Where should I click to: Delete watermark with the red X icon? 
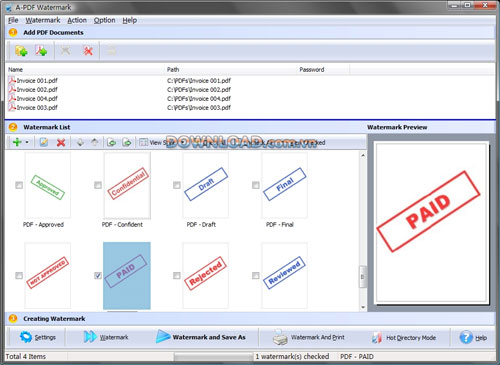[61, 143]
